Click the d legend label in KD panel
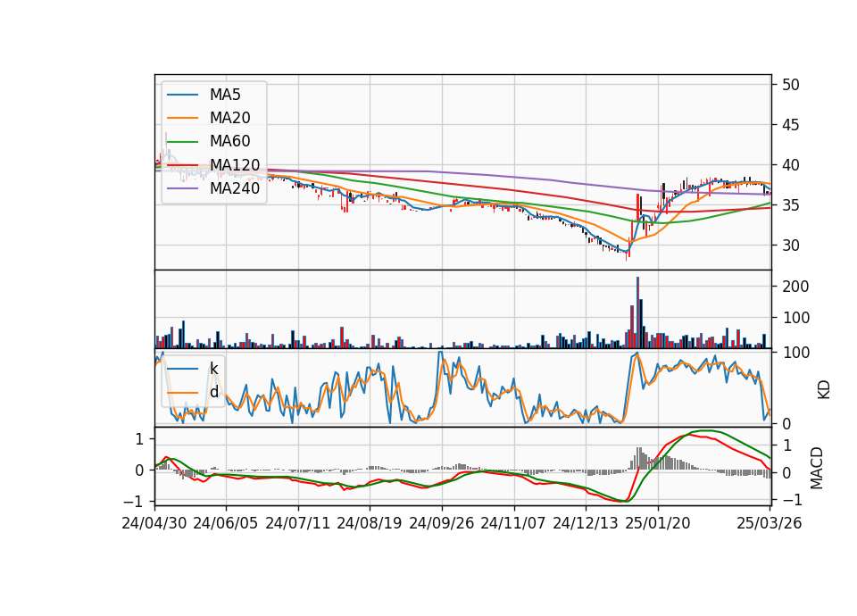This screenshot has height=616, width=857. coord(214,392)
